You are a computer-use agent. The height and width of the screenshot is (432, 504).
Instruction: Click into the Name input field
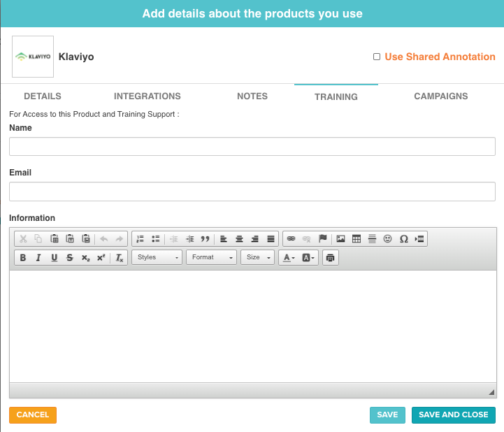pyautogui.click(x=252, y=147)
